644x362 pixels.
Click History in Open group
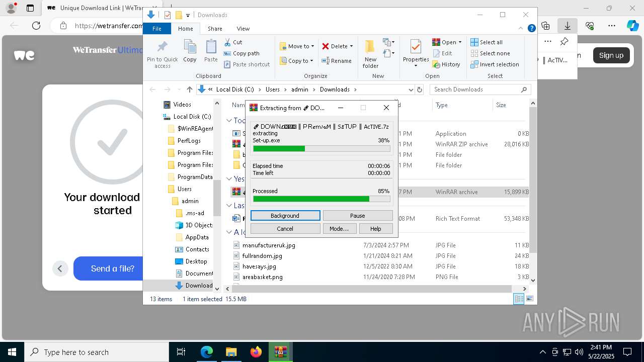[446, 64]
